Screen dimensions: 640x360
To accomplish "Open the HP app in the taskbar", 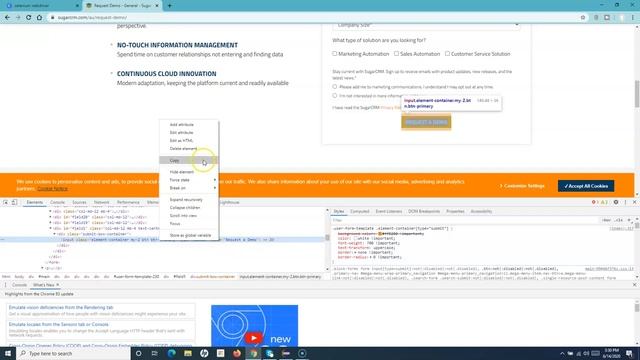I will pyautogui.click(x=204, y=353).
